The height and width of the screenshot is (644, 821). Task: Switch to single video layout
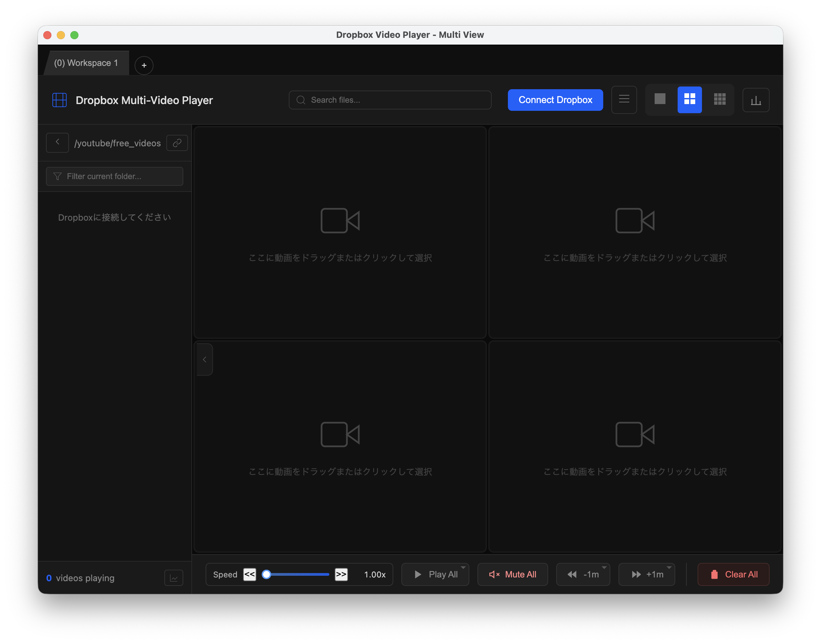659,99
